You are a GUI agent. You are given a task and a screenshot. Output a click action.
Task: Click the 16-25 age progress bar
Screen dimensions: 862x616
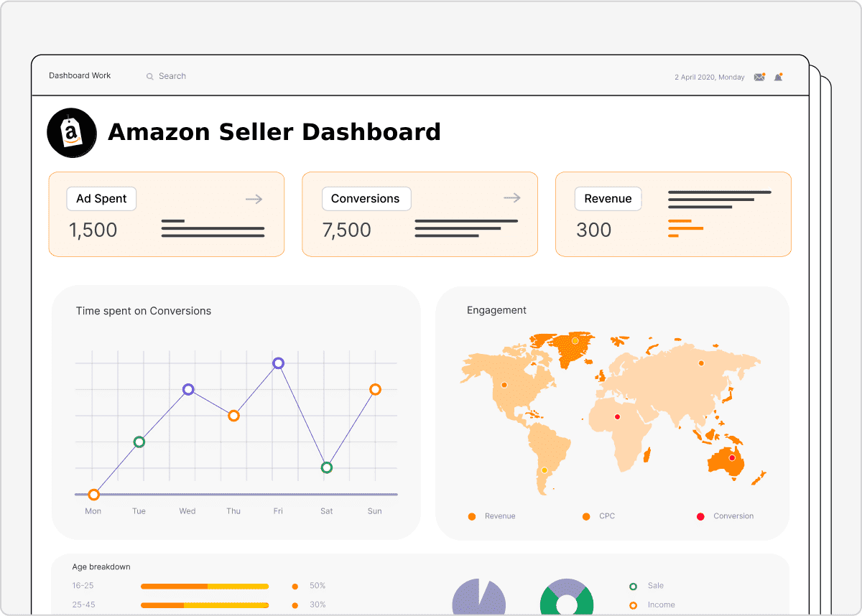point(205,587)
